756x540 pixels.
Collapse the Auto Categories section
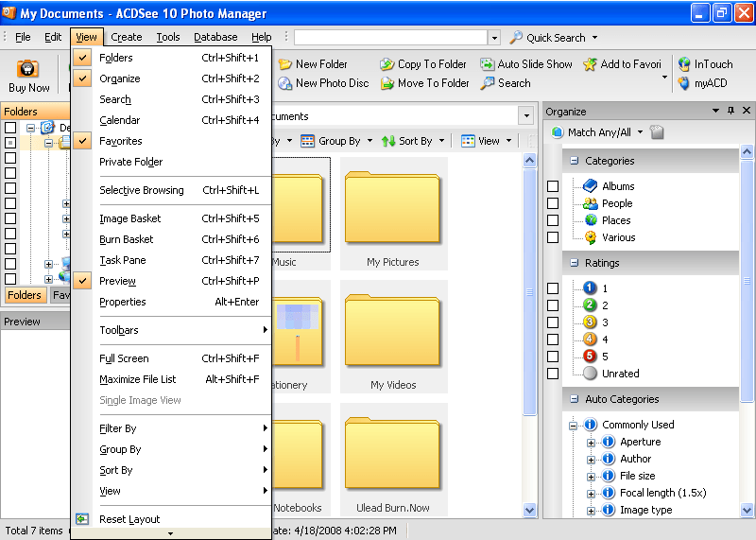point(574,398)
